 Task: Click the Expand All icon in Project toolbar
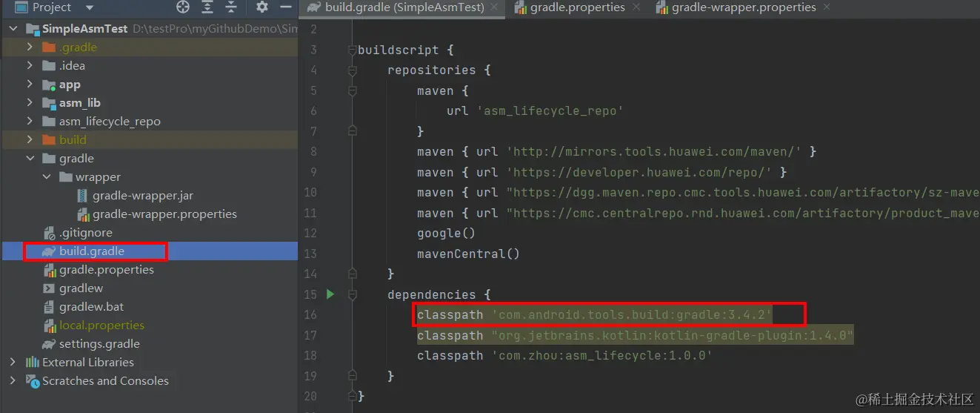click(207, 7)
